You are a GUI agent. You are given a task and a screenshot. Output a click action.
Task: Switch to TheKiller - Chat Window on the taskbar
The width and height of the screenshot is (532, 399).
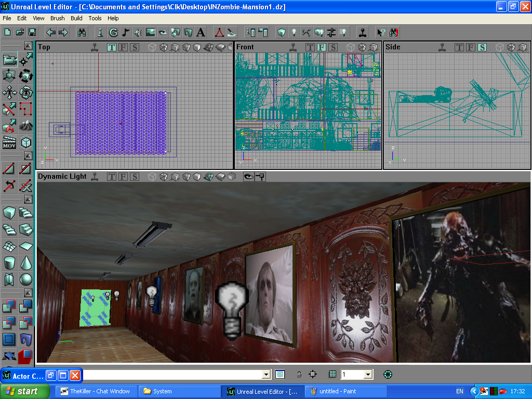click(x=96, y=391)
